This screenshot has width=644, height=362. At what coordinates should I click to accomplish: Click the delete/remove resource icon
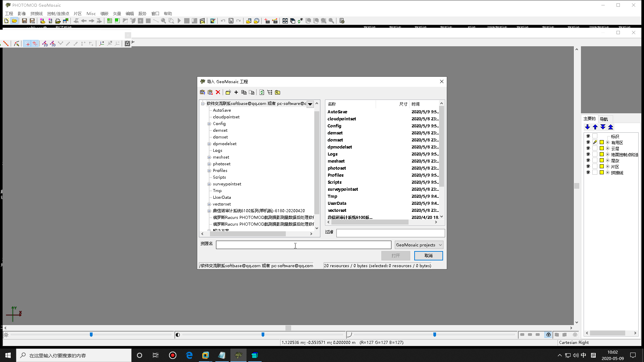[218, 92]
